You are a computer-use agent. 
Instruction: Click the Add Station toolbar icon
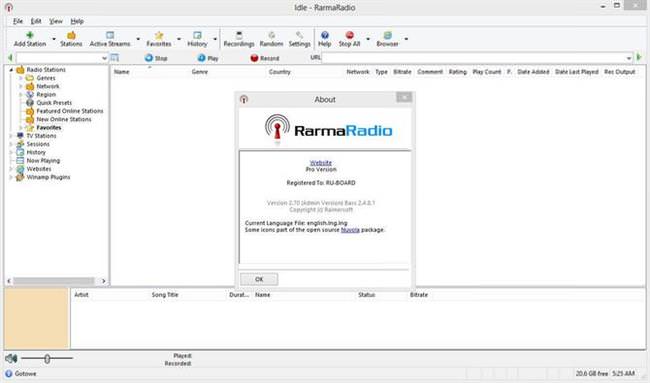coord(30,35)
